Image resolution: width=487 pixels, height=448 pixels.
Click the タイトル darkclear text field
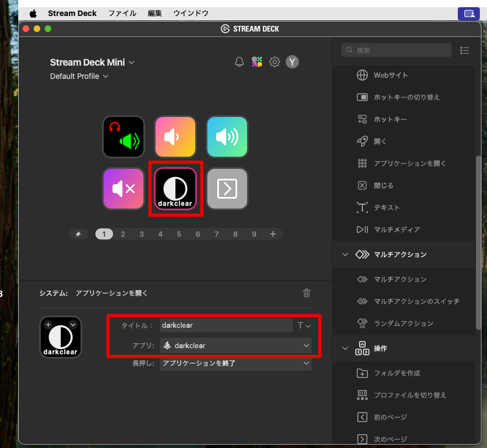pyautogui.click(x=226, y=326)
